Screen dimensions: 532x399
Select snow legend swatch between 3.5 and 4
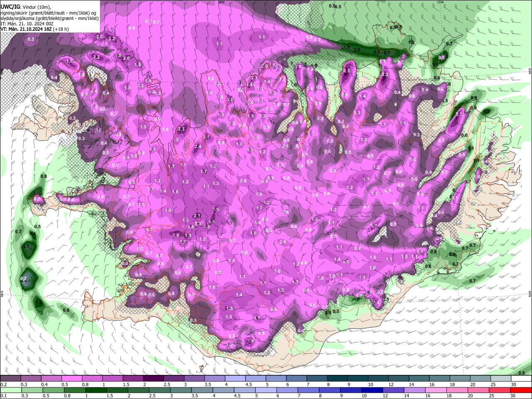pyautogui.click(x=215, y=379)
